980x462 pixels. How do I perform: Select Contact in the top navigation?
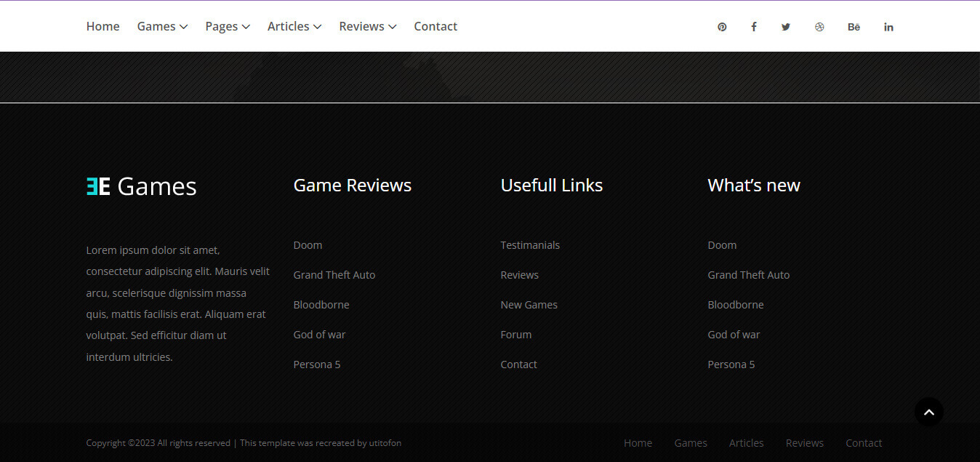tap(435, 26)
